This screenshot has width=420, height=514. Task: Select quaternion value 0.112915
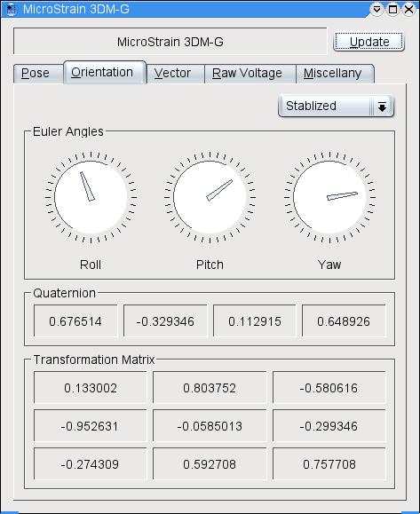point(255,321)
